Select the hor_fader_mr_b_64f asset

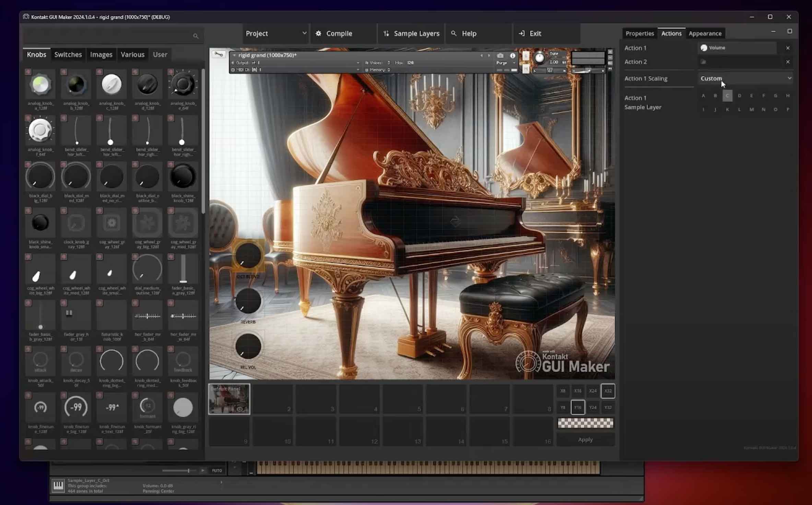tap(148, 316)
